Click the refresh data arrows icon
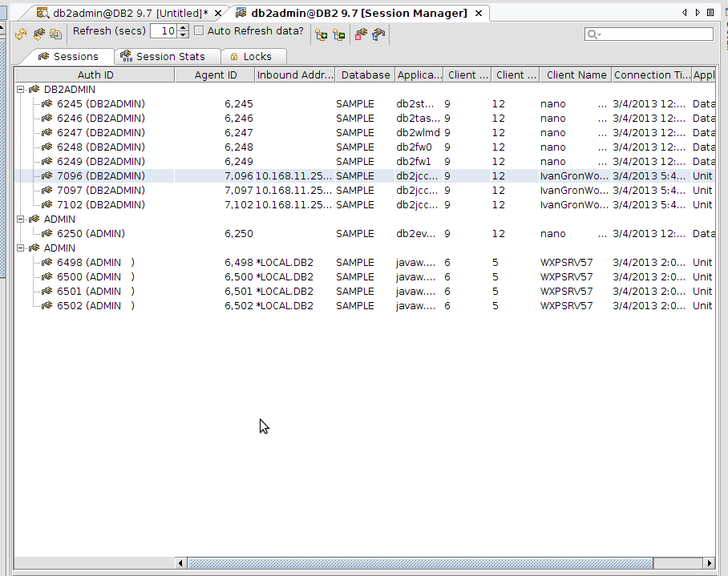728x576 pixels. pyautogui.click(x=21, y=34)
